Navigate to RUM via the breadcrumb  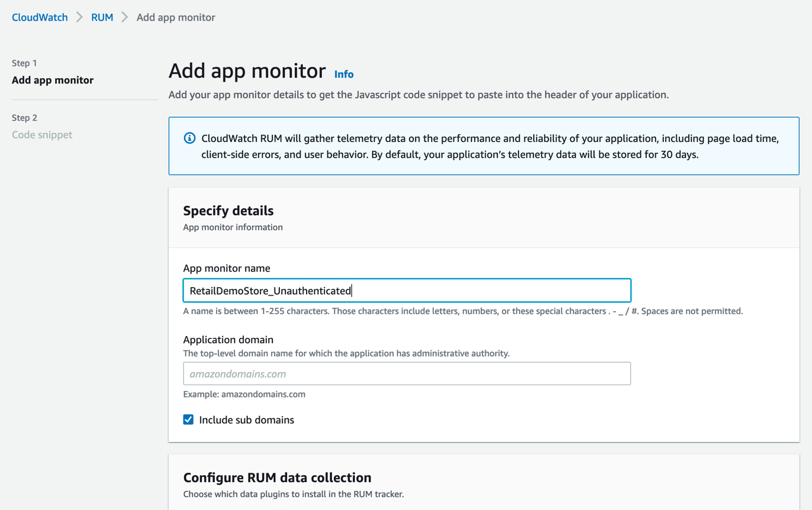[102, 17]
